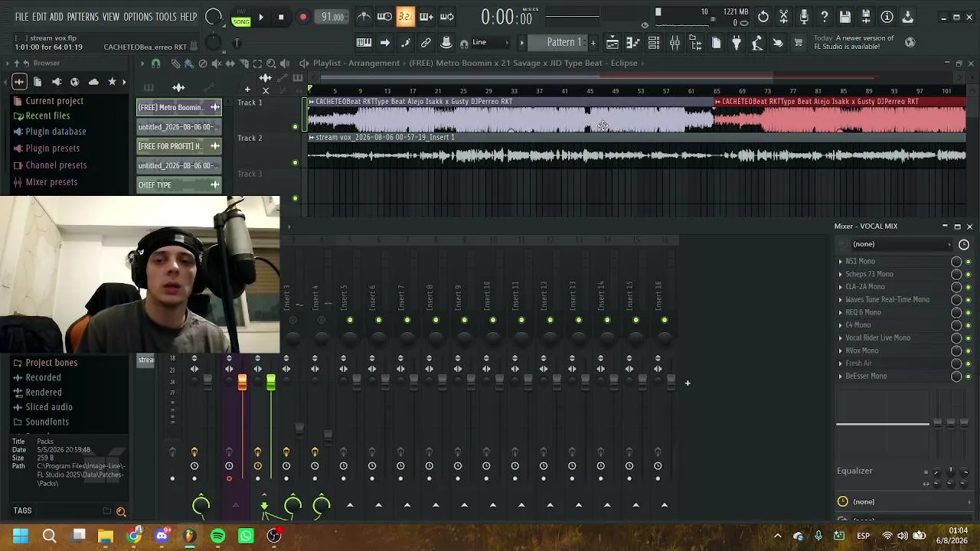980x551 pixels.
Task: Select the playlist paint brush tool
Action: (x=189, y=64)
